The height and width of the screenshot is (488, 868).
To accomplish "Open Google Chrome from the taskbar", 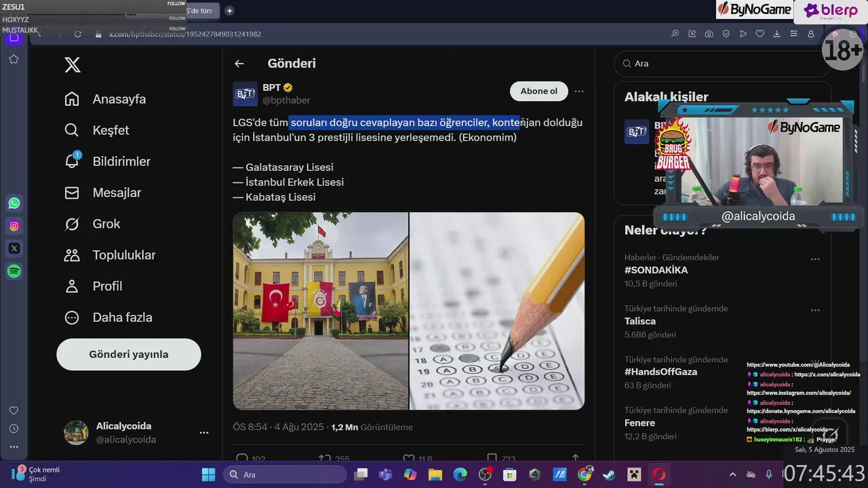I will (x=585, y=474).
